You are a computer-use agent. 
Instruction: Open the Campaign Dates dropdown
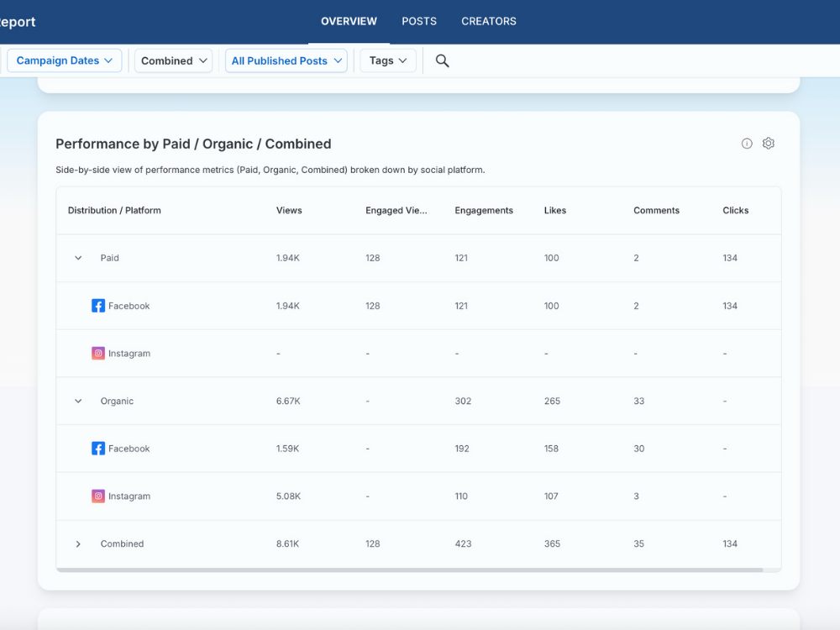[65, 60]
